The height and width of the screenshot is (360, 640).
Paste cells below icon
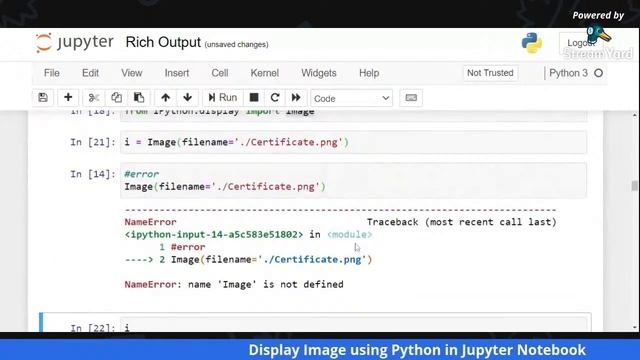tap(139, 98)
